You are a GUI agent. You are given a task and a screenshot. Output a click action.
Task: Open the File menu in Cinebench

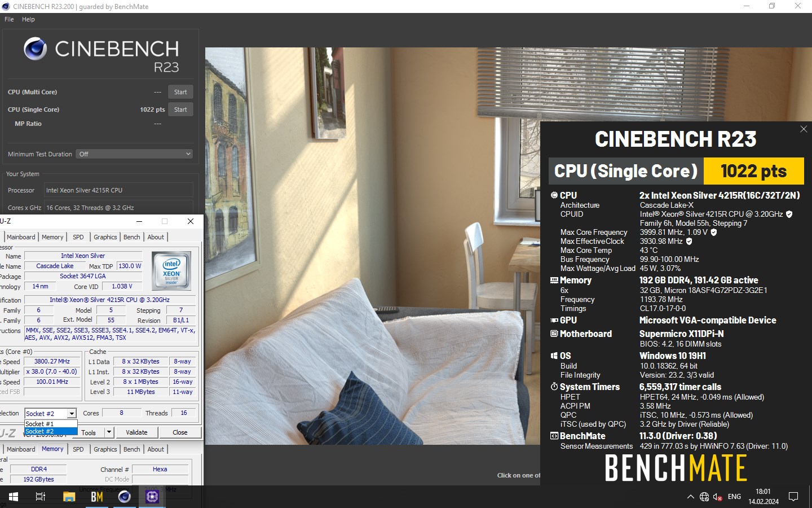[x=9, y=19]
